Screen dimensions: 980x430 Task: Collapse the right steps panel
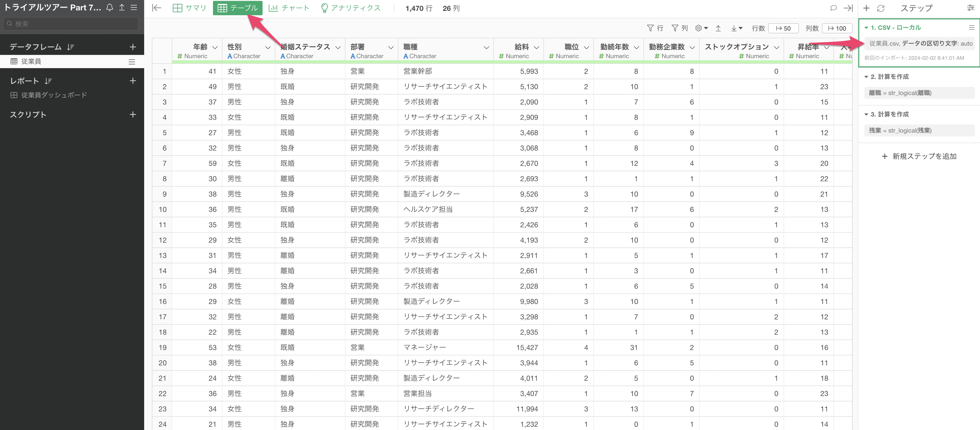pyautogui.click(x=848, y=8)
